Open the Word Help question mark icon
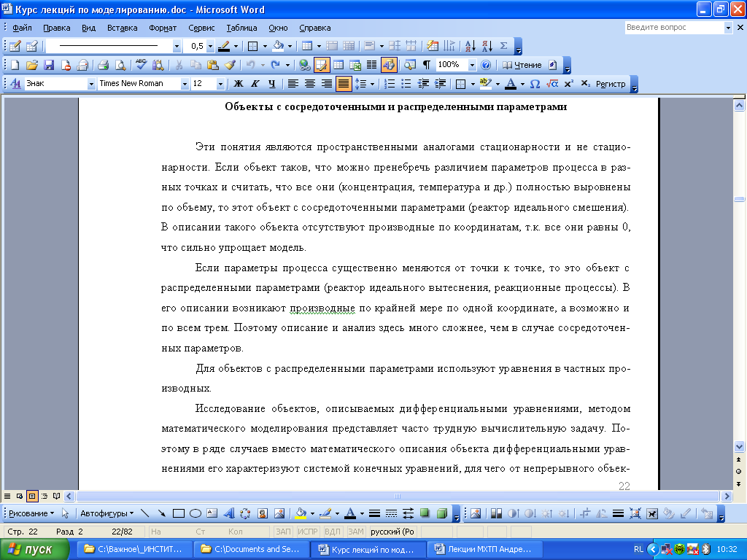 485,65
